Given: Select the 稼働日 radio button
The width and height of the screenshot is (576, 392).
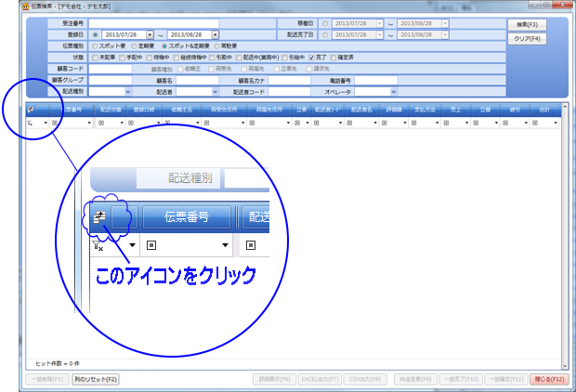Looking at the screenshot, I should (325, 23).
